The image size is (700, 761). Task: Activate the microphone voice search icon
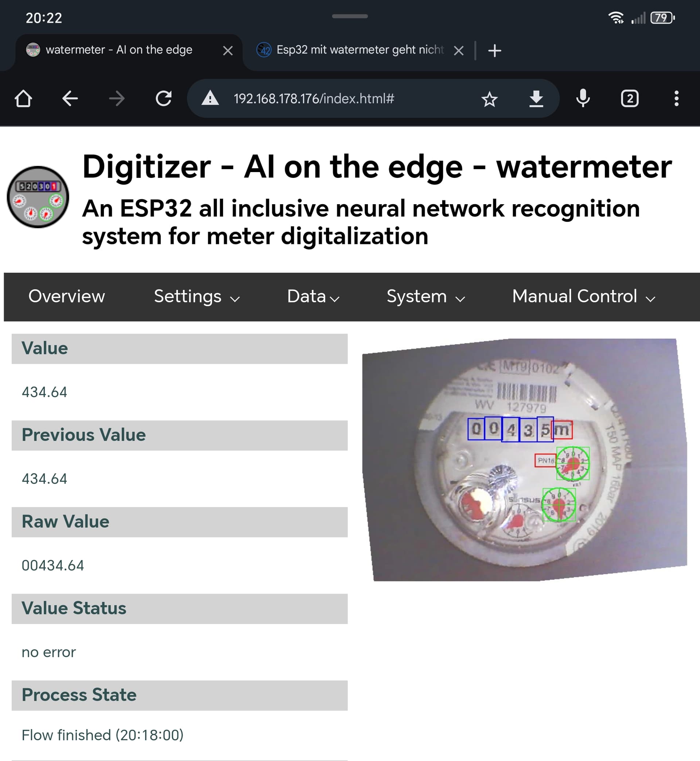tap(583, 98)
